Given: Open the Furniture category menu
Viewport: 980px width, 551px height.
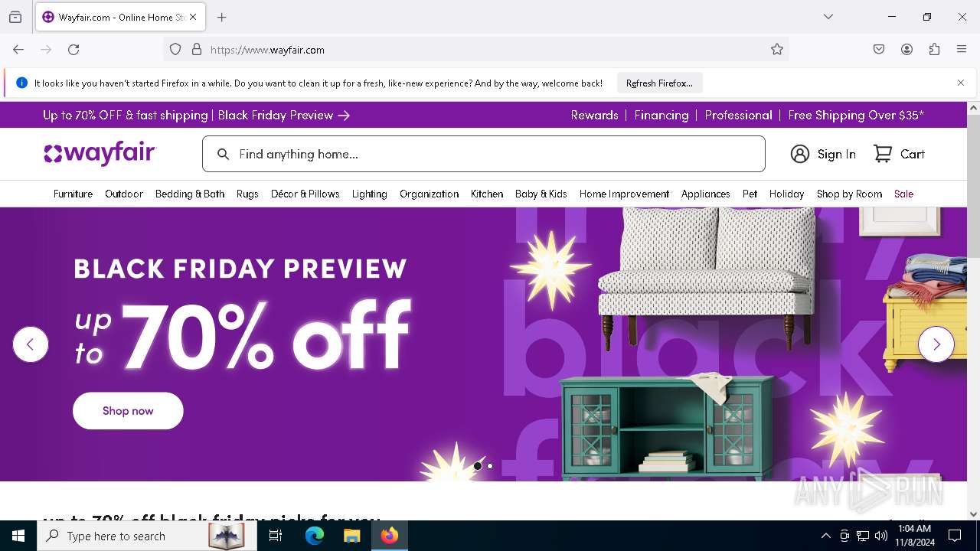Looking at the screenshot, I should pos(73,194).
